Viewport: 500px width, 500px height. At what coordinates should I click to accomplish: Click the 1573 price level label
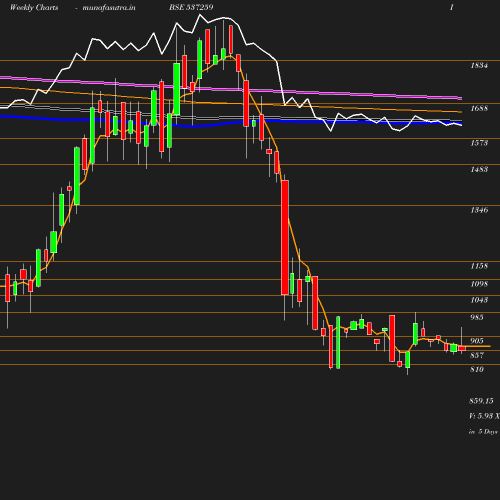(x=479, y=143)
